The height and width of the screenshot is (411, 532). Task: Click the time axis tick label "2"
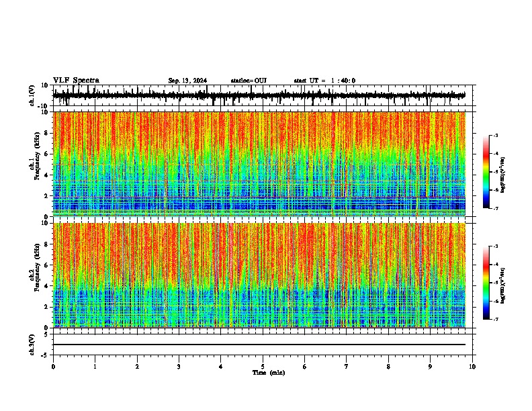point(137,367)
